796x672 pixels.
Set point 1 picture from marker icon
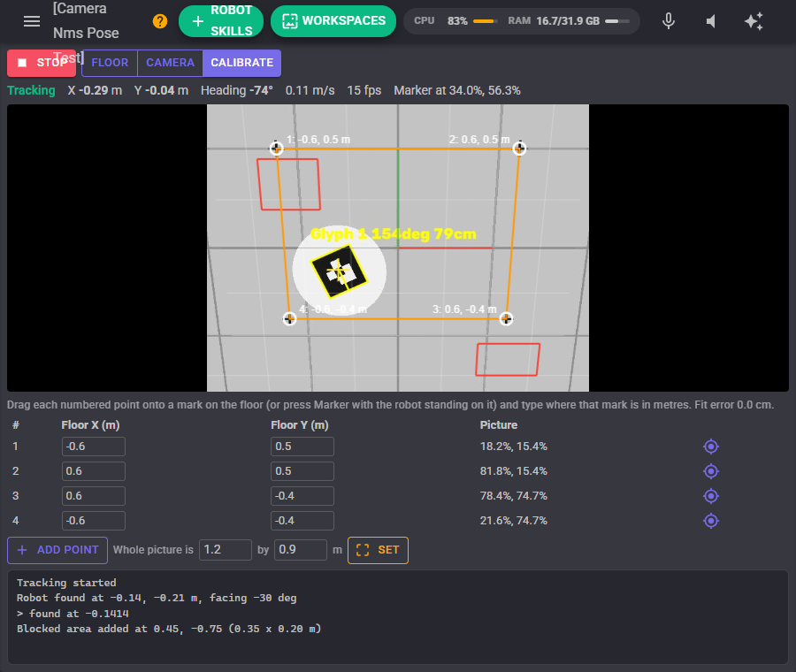[711, 447]
